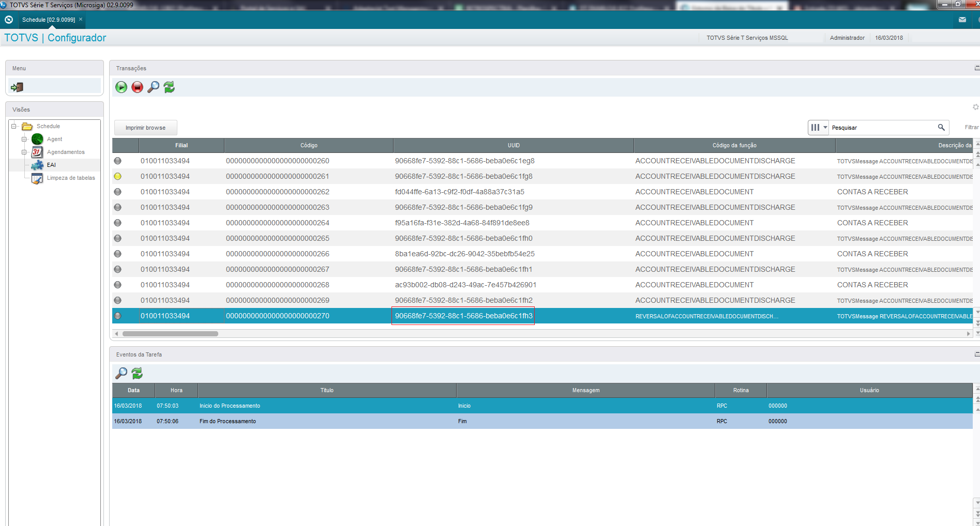Viewport: 980px width, 526px height.
Task: Select EAI in the Visões tree
Action: (x=51, y=165)
